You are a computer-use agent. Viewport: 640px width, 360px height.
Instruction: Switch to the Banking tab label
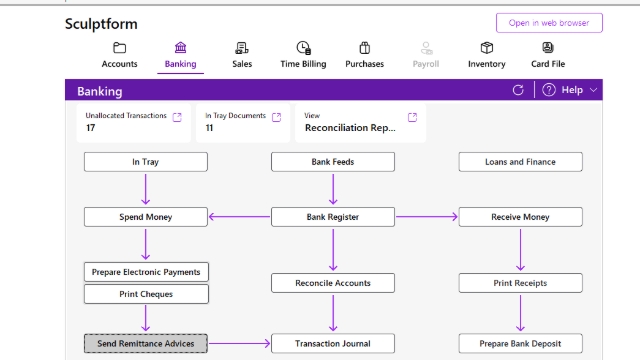tap(180, 64)
